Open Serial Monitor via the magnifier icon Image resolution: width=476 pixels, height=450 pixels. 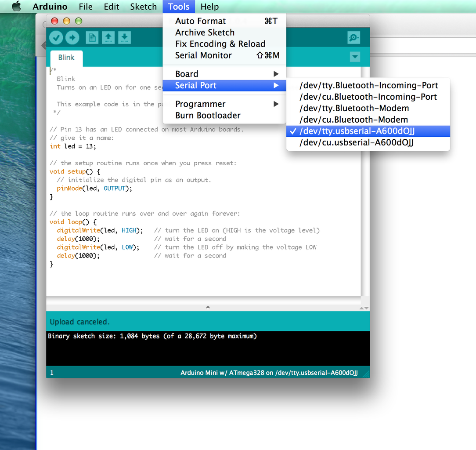[353, 37]
